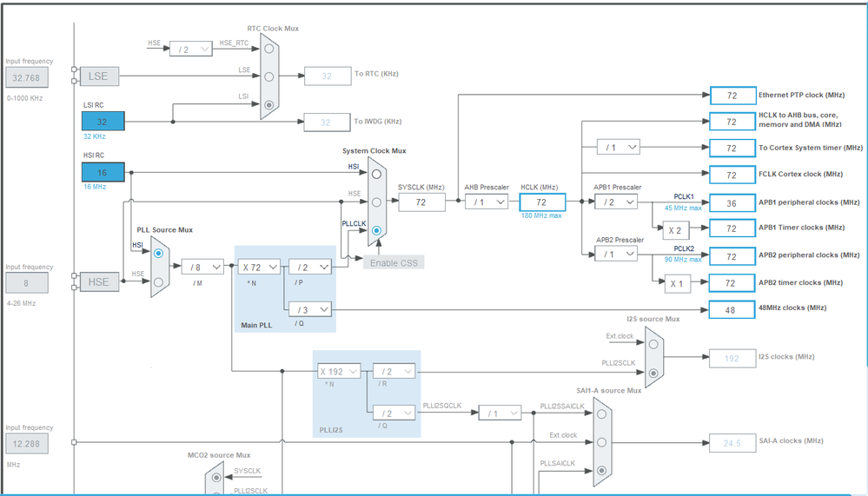The image size is (868, 496).
Task: Choose HSE in PLL Source Mux
Action: (x=158, y=281)
